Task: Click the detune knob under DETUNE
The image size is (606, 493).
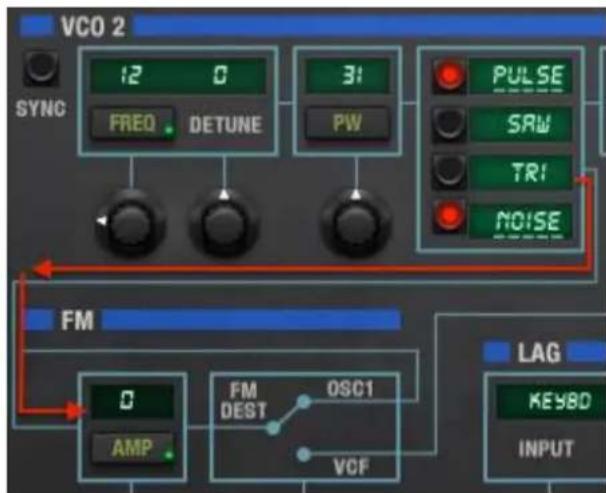Action: pos(224,224)
